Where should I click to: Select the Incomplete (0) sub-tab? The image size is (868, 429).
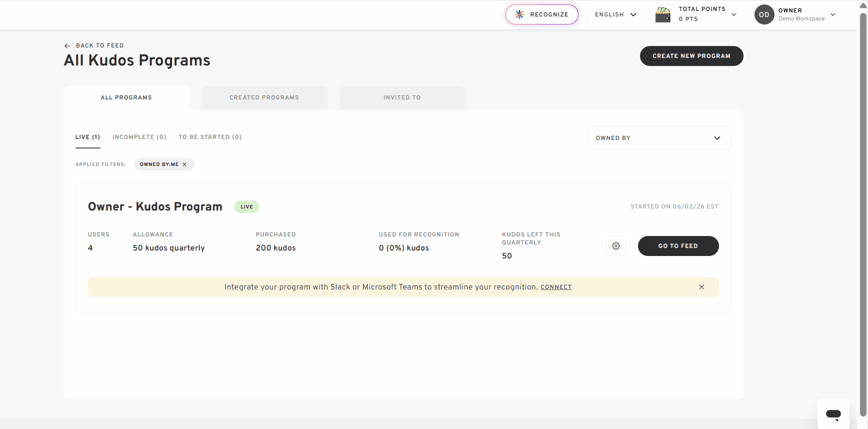[x=139, y=137]
